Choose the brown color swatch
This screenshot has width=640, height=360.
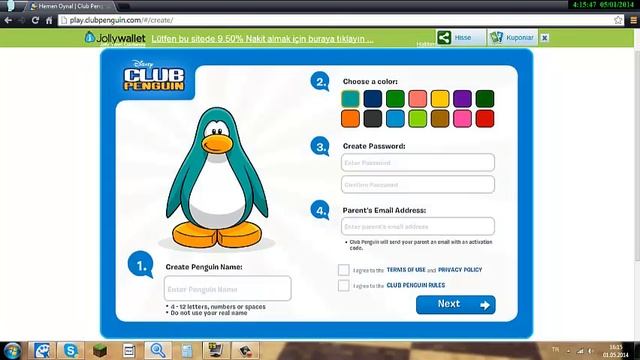point(440,119)
